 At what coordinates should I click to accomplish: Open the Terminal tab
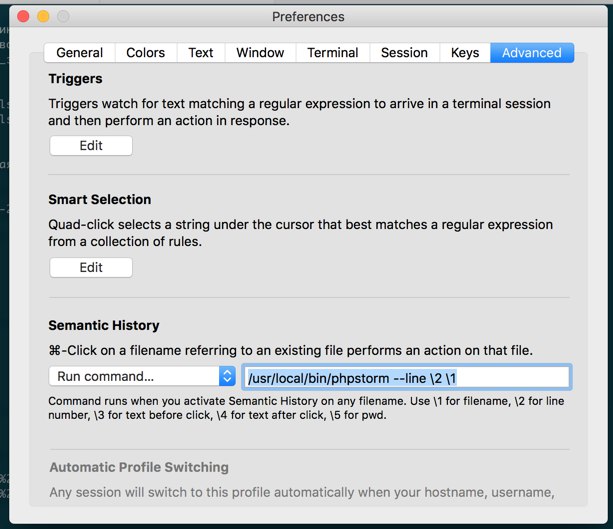pyautogui.click(x=333, y=53)
